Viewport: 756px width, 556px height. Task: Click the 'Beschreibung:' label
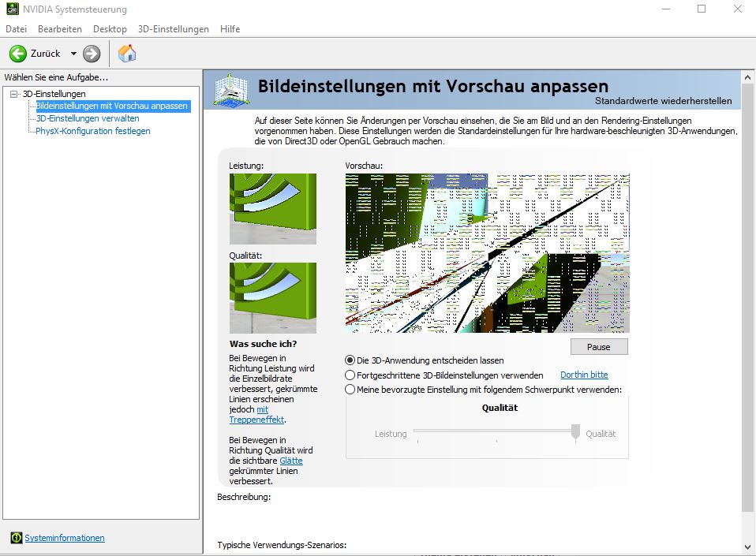(x=244, y=497)
